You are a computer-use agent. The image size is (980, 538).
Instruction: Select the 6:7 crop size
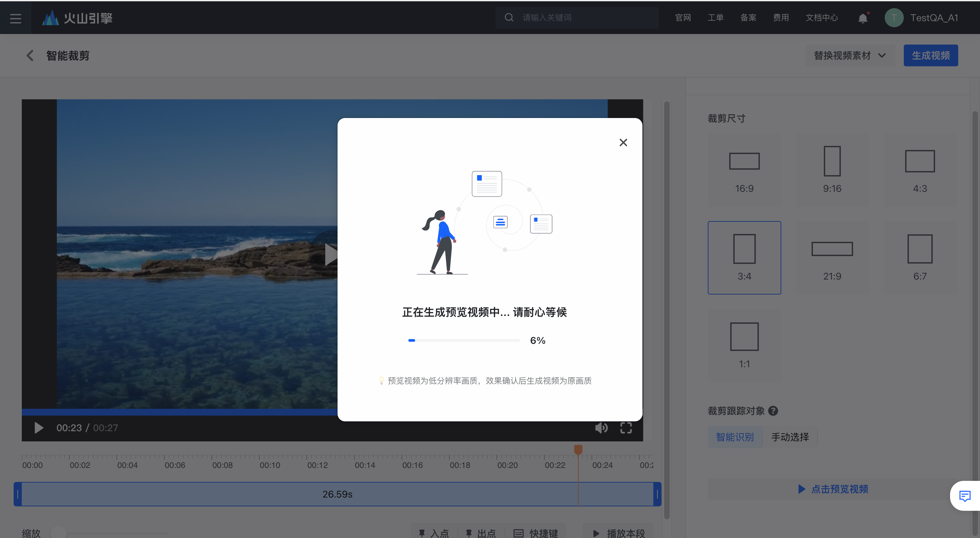[x=920, y=258]
